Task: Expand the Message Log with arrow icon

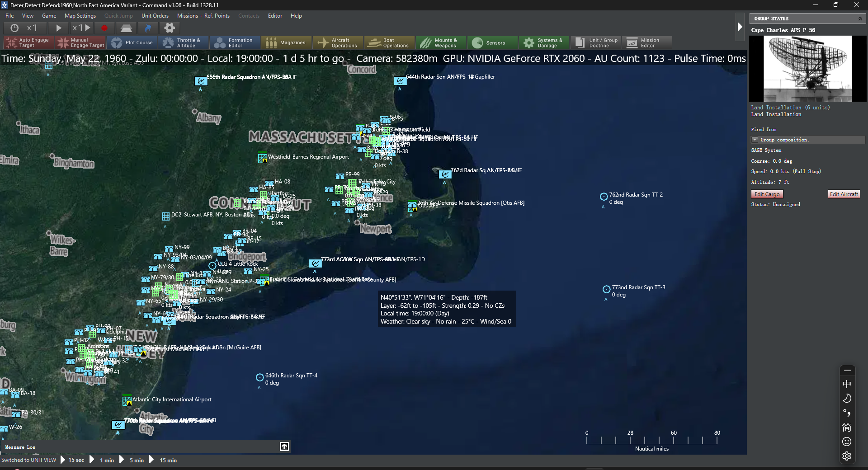Action: point(284,446)
